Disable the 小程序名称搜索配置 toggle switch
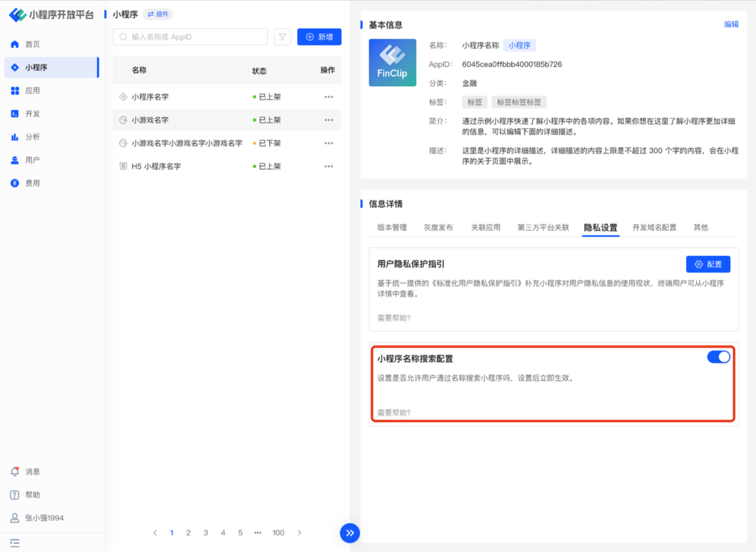Image resolution: width=756 pixels, height=552 pixels. (x=718, y=357)
